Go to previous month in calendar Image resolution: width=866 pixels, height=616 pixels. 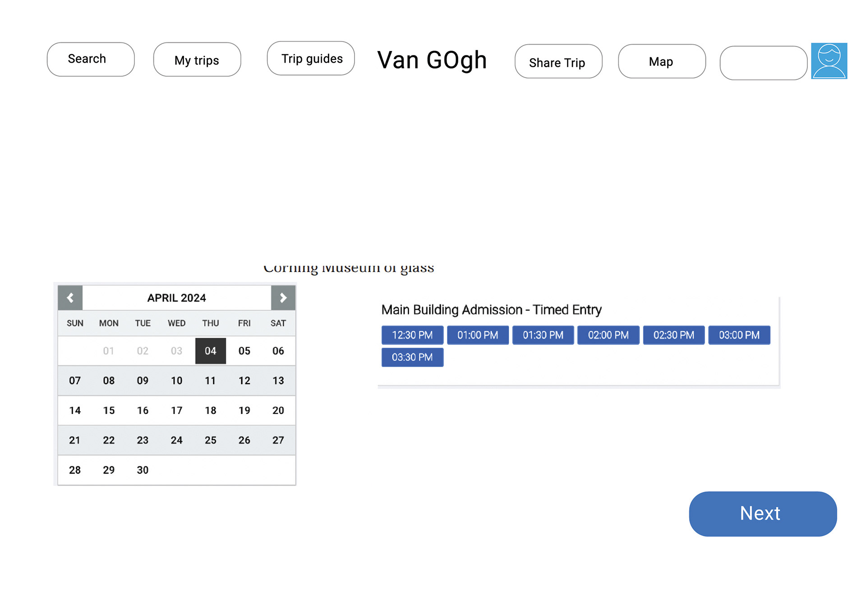pyautogui.click(x=70, y=298)
